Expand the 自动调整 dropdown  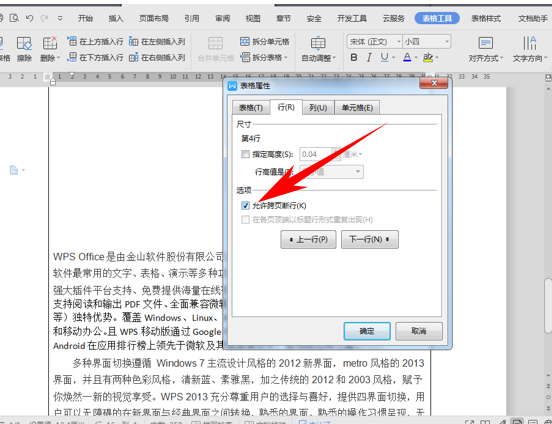click(318, 49)
